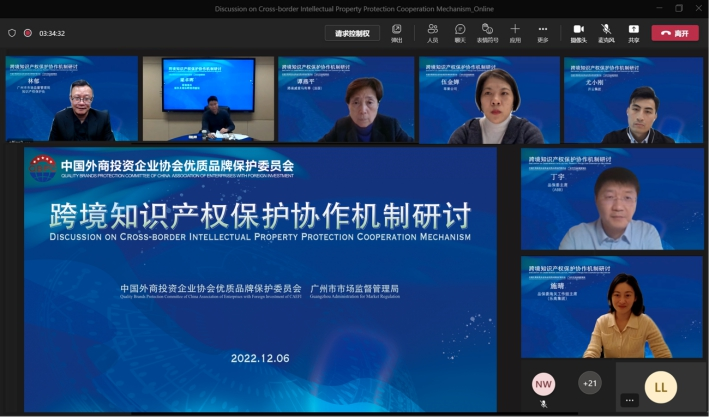Select the participant video tile labeled 谭燕平
Viewport: 709px width, 418px height.
coord(346,100)
